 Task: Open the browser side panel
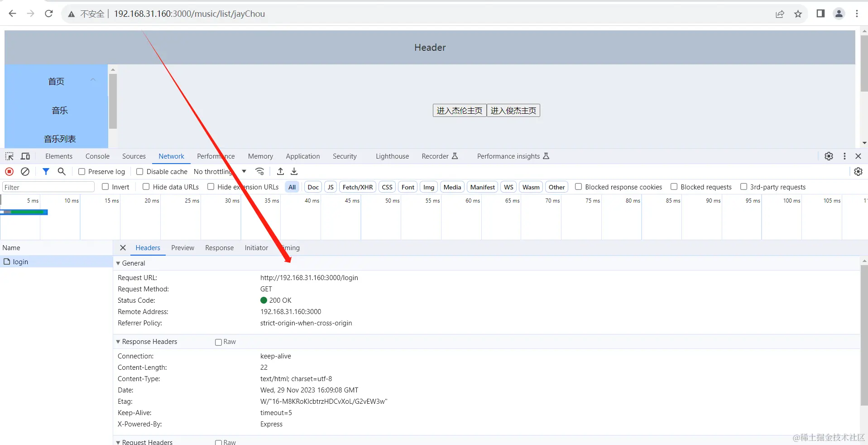coord(820,14)
